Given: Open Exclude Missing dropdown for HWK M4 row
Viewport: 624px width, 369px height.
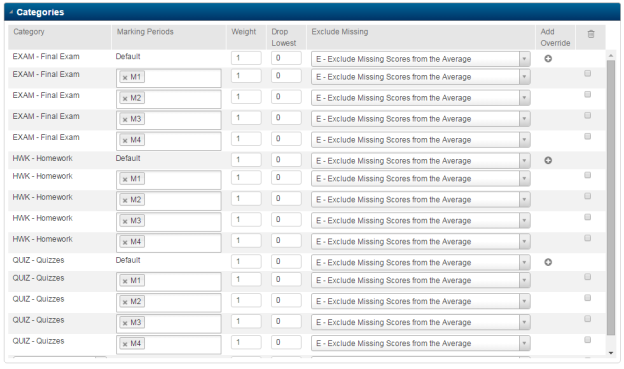Looking at the screenshot, I should pyautogui.click(x=421, y=242).
